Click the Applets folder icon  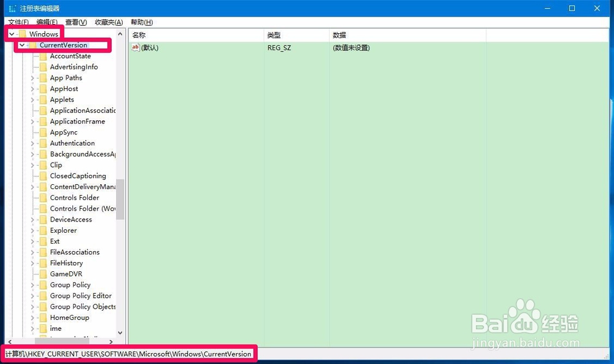pos(43,100)
